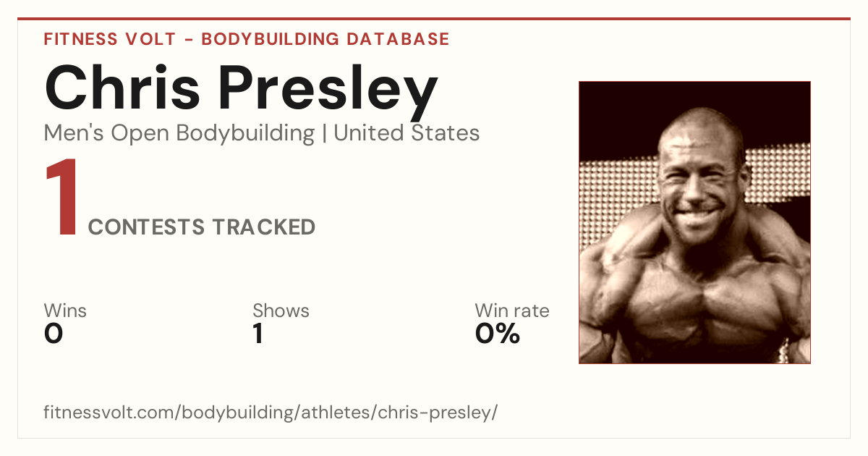Click the word Bodybuilding in the header
868x456 pixels.
[268, 39]
